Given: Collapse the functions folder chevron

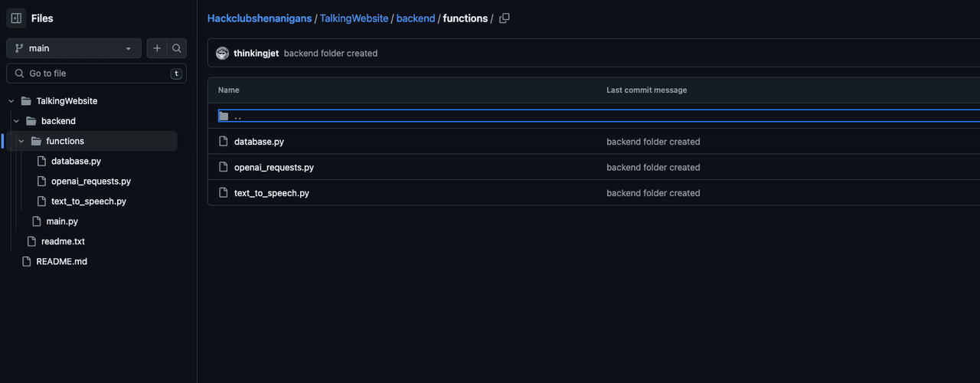Looking at the screenshot, I should 21,141.
